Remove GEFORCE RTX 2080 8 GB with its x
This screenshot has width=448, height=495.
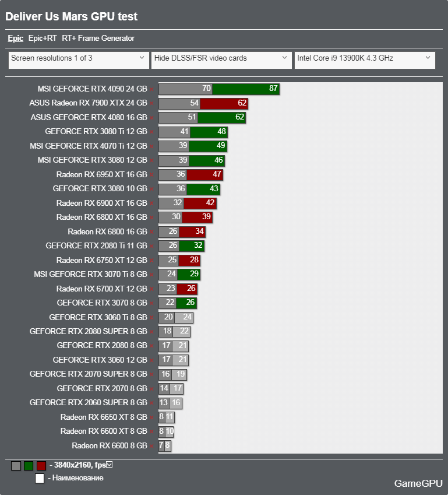[151, 346]
